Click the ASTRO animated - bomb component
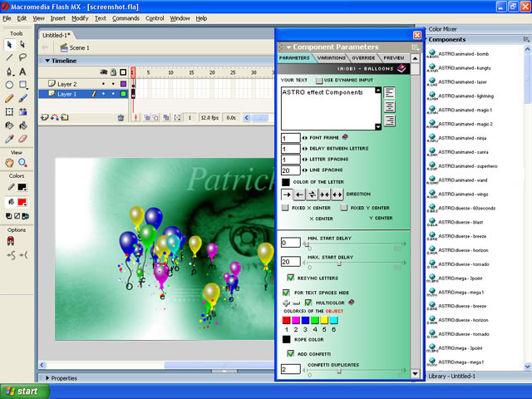The height and width of the screenshot is (399, 532). [x=458, y=54]
